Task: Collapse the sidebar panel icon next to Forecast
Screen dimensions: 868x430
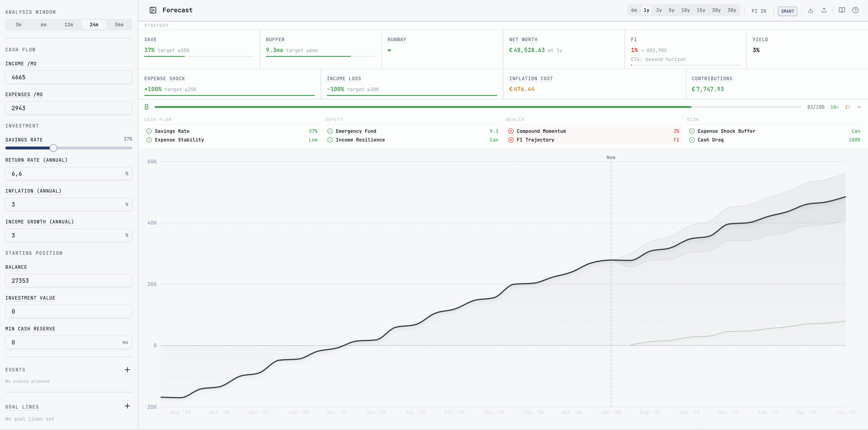Action: (x=153, y=10)
